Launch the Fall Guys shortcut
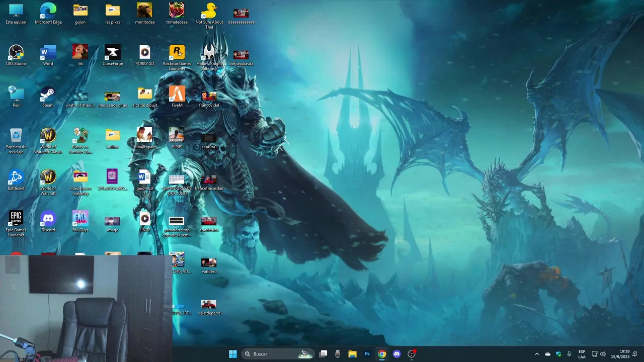644x362 pixels. tap(80, 222)
